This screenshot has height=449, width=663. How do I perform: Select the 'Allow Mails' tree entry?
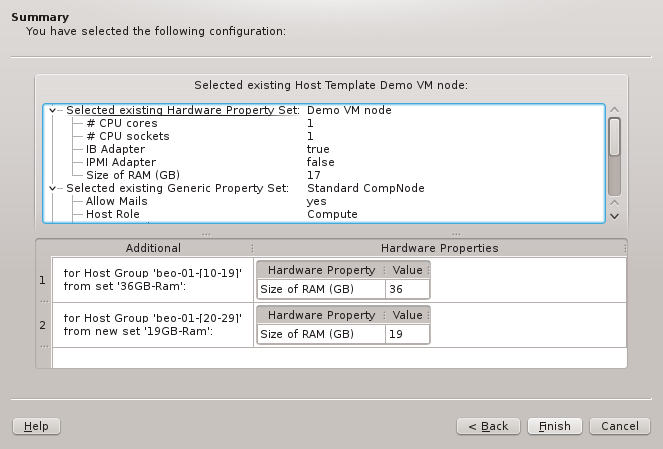(x=116, y=201)
